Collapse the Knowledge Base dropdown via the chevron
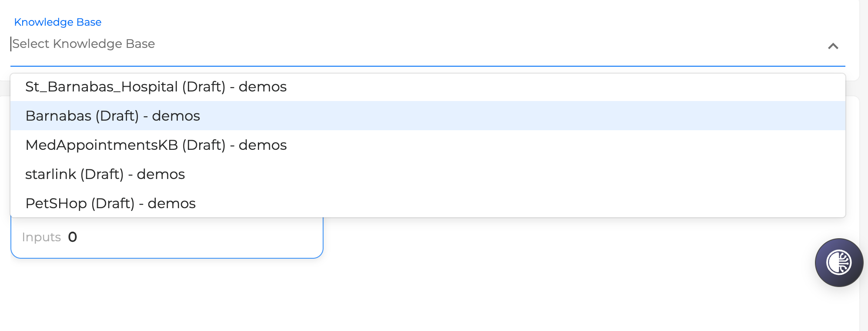868x331 pixels. click(834, 47)
